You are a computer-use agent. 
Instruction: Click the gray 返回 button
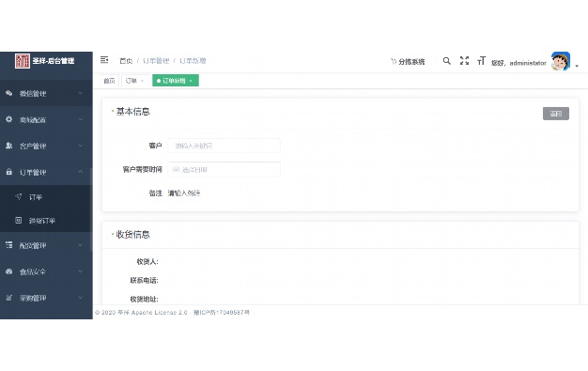pyautogui.click(x=556, y=114)
